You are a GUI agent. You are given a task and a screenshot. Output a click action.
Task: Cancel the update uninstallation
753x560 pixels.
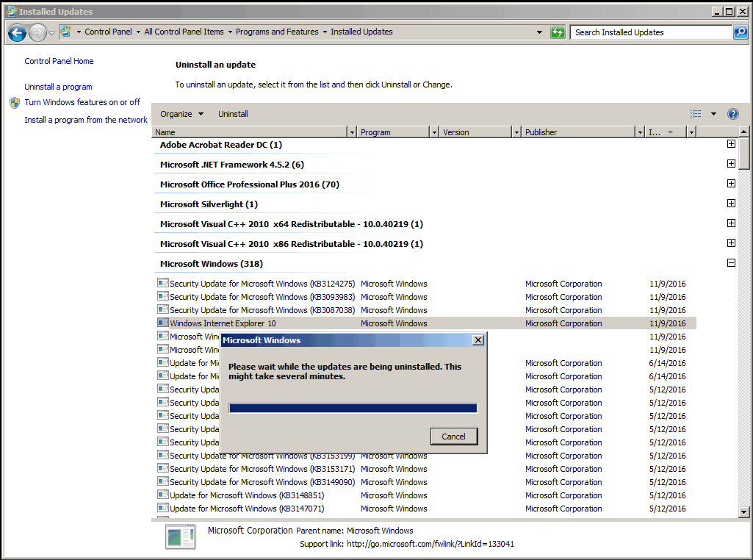tap(454, 436)
